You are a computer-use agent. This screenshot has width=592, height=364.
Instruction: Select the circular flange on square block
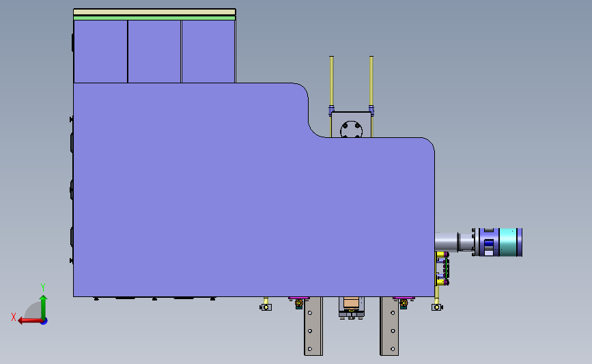pos(351,130)
